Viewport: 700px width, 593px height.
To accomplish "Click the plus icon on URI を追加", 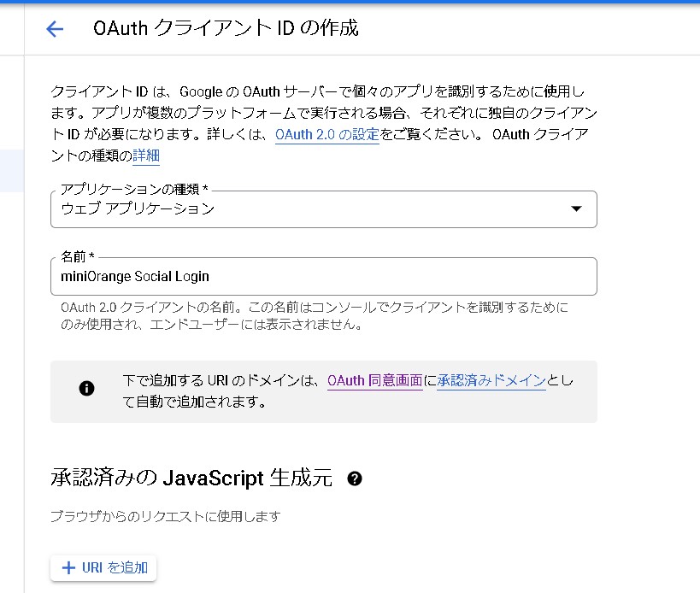I will click(69, 568).
